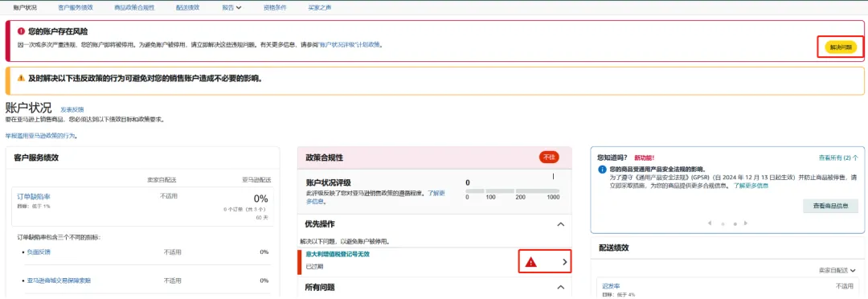Click the red warning triangle on 意大利增值税登记号无效
This screenshot has width=868, height=299.
tap(531, 263)
